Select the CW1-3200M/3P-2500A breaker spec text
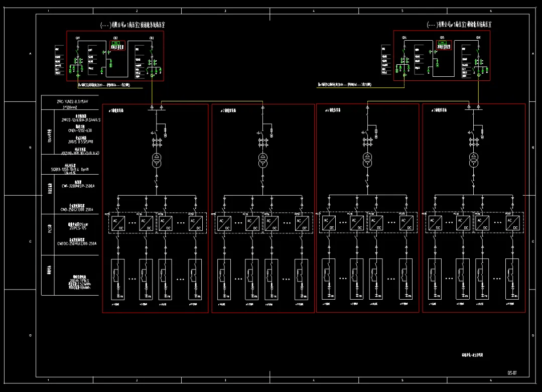 click(x=72, y=186)
